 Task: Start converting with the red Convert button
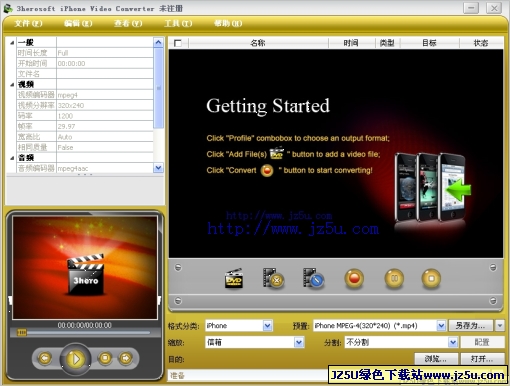(354, 279)
